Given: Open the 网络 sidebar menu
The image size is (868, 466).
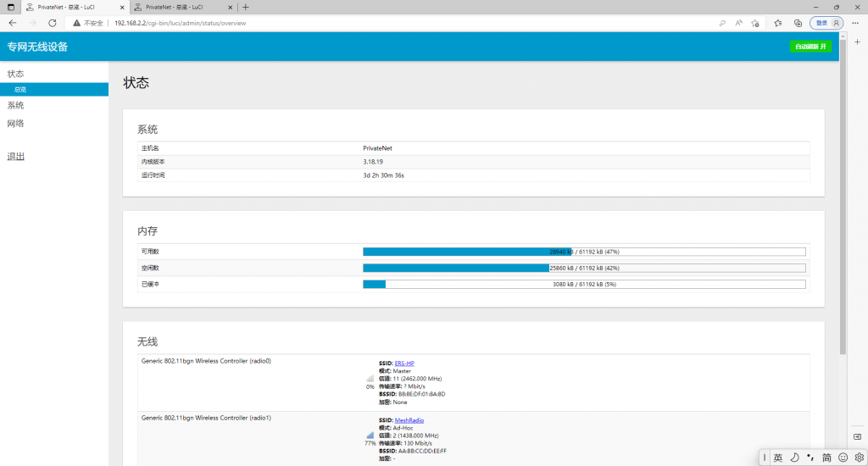Looking at the screenshot, I should (15, 124).
